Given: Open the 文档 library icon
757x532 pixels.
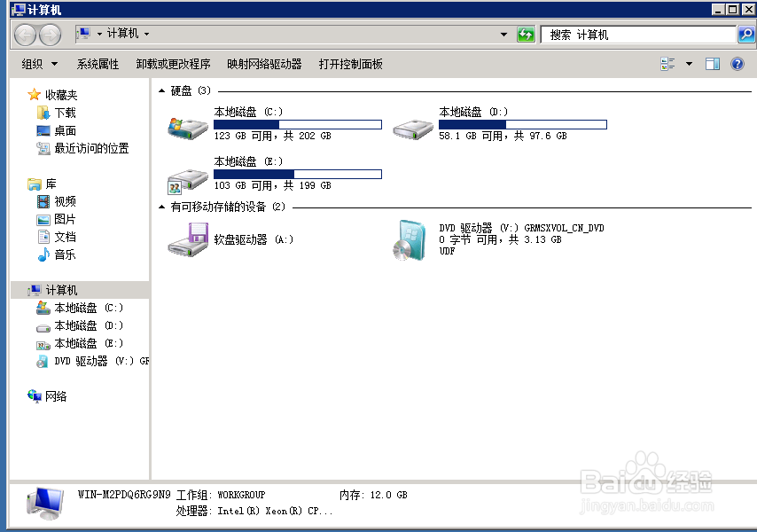Looking at the screenshot, I should 43,237.
